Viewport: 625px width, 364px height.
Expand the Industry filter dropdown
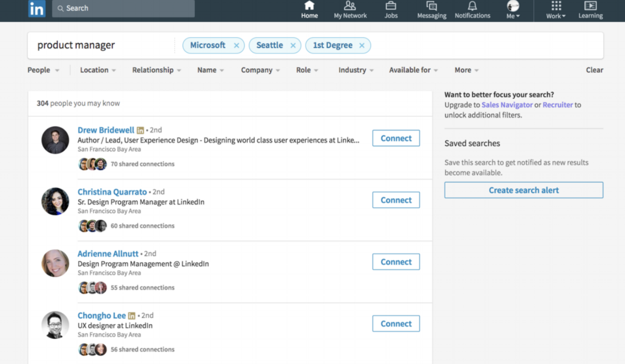click(356, 70)
